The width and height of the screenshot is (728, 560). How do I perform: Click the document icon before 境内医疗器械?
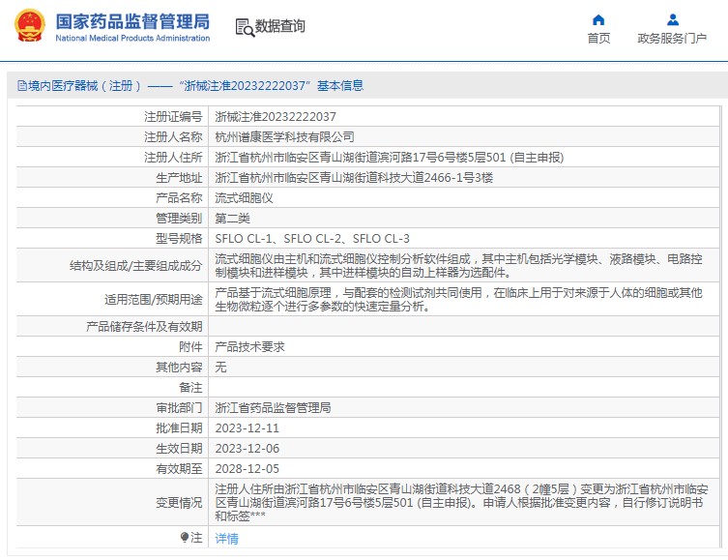pyautogui.click(x=20, y=86)
